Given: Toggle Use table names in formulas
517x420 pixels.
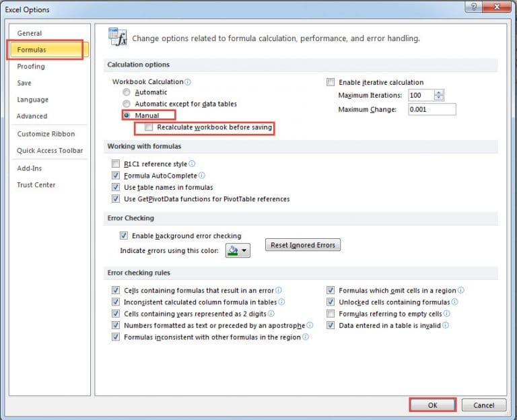Looking at the screenshot, I should [x=116, y=187].
